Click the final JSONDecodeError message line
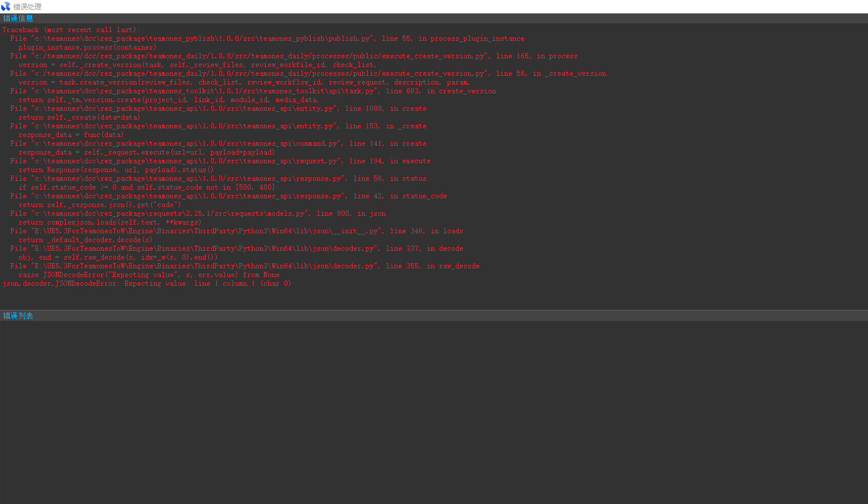Viewport: 868px width, 504px height. (146, 283)
